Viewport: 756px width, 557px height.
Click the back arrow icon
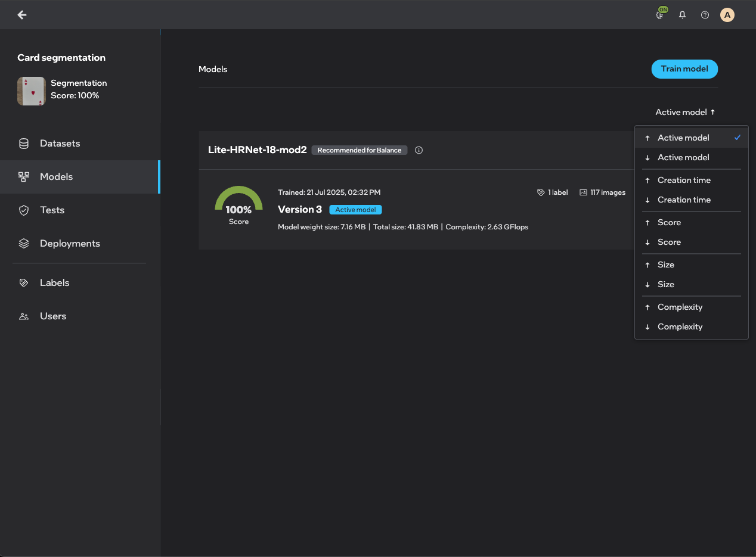click(x=22, y=15)
